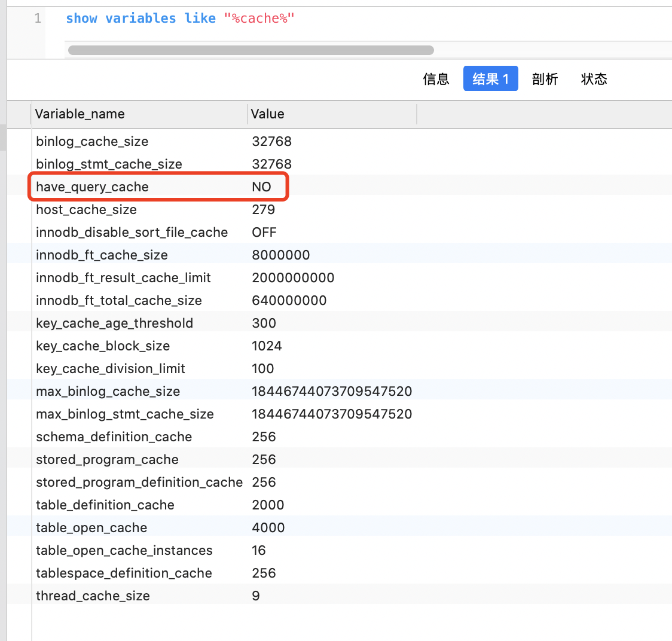672x641 pixels.
Task: Select the 结果 1 tab
Action: (x=490, y=79)
